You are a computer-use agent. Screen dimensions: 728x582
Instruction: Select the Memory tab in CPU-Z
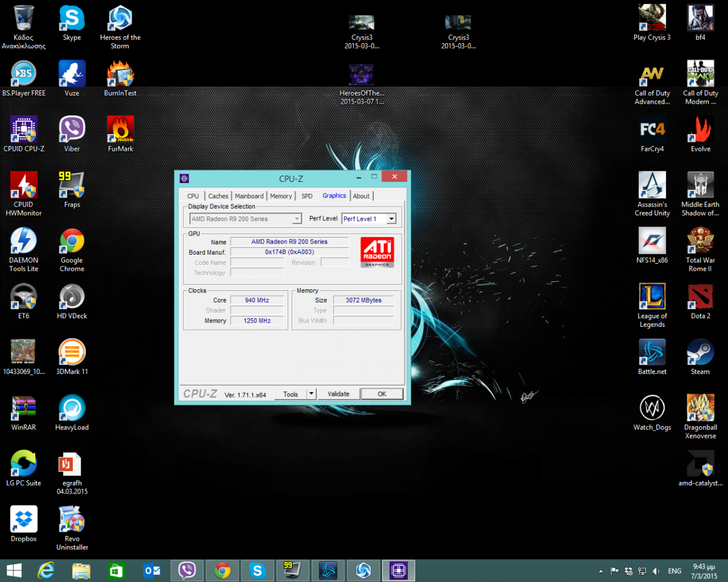281,196
